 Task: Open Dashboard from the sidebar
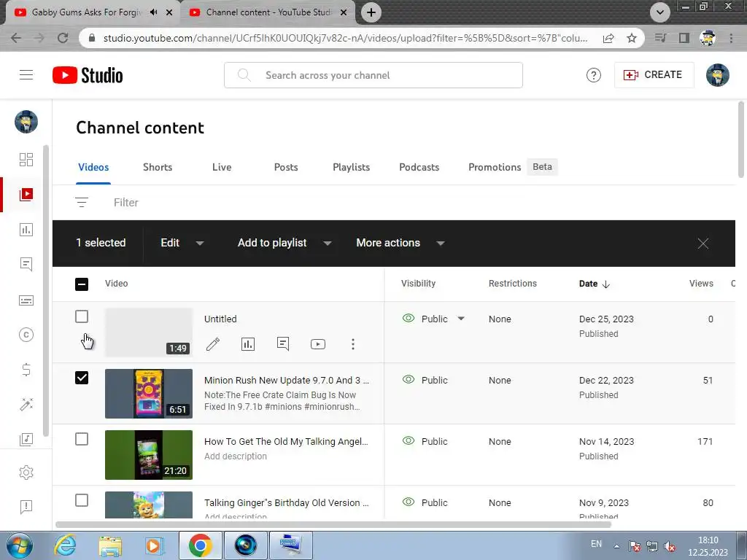pyautogui.click(x=26, y=160)
